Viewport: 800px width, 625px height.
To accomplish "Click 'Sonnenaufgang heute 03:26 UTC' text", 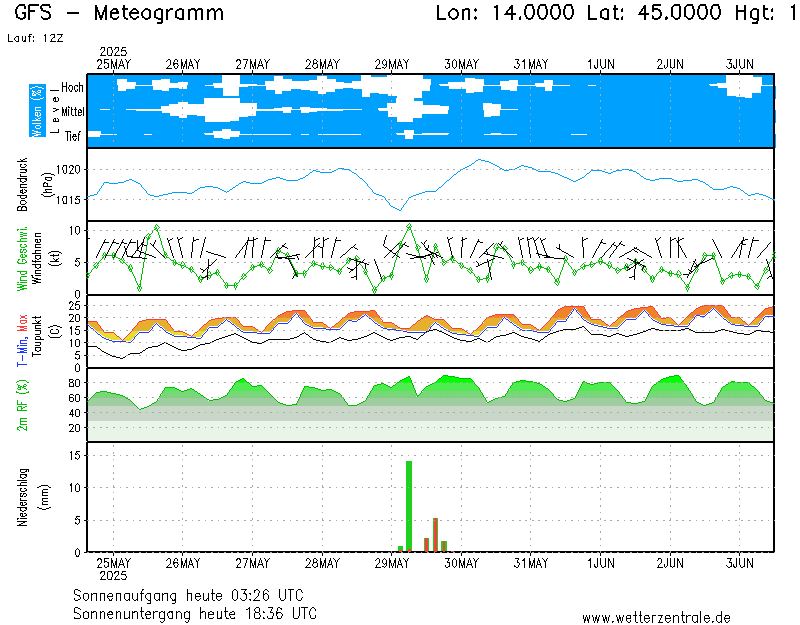I will coord(188,595).
